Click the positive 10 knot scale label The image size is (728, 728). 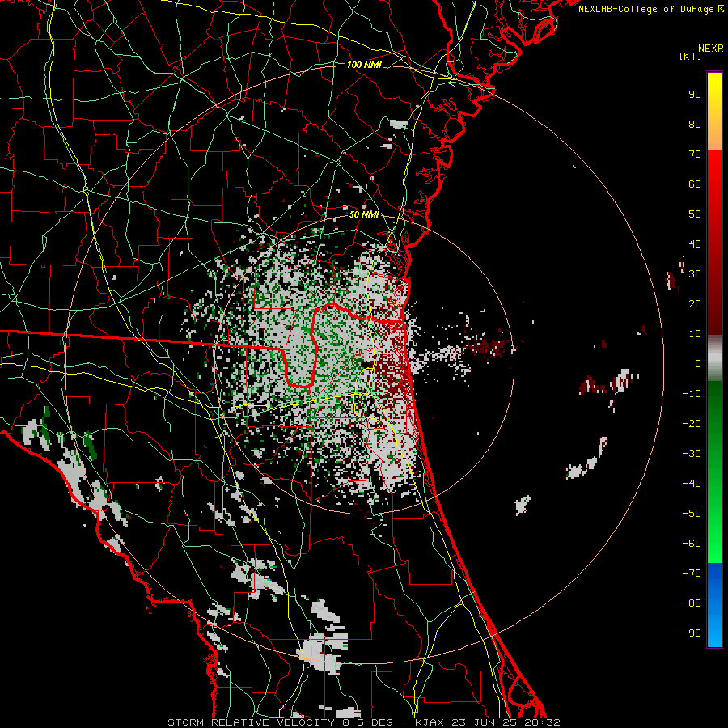click(695, 334)
